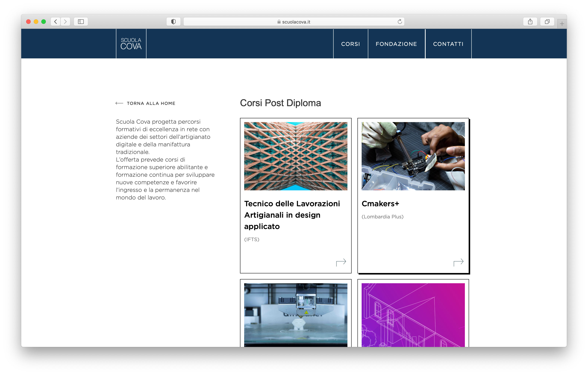
Task: Go forward using Safari's forward arrow
Action: coord(65,22)
